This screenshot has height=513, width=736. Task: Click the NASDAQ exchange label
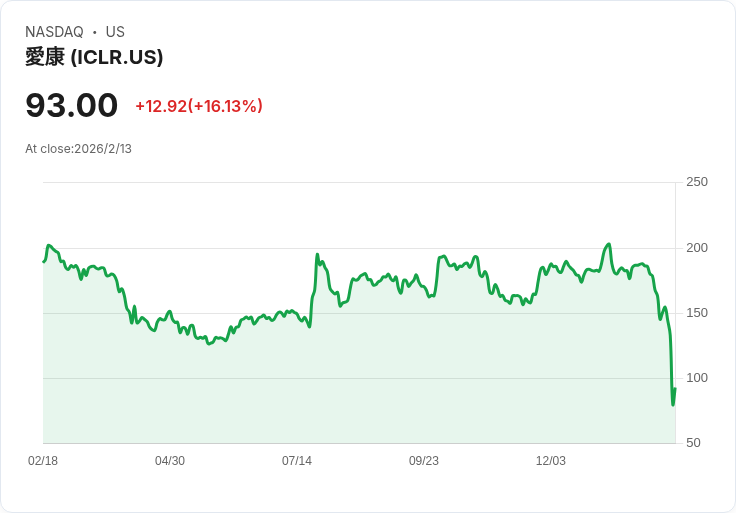tap(54, 32)
